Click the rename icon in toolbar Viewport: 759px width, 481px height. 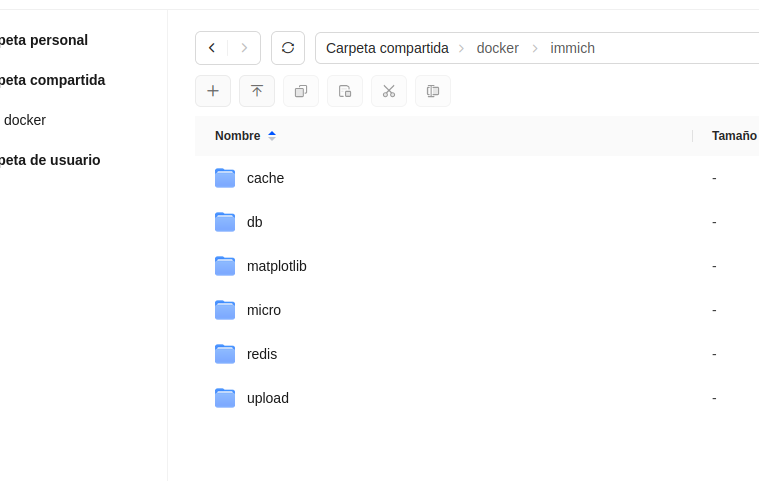pyautogui.click(x=433, y=91)
